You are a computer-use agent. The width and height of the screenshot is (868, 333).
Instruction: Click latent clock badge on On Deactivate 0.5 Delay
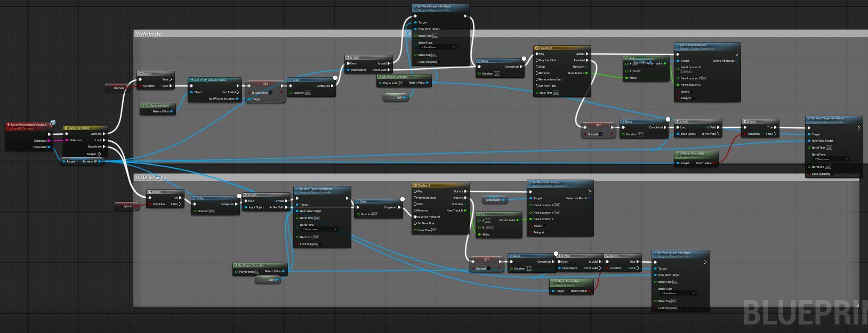[239, 196]
